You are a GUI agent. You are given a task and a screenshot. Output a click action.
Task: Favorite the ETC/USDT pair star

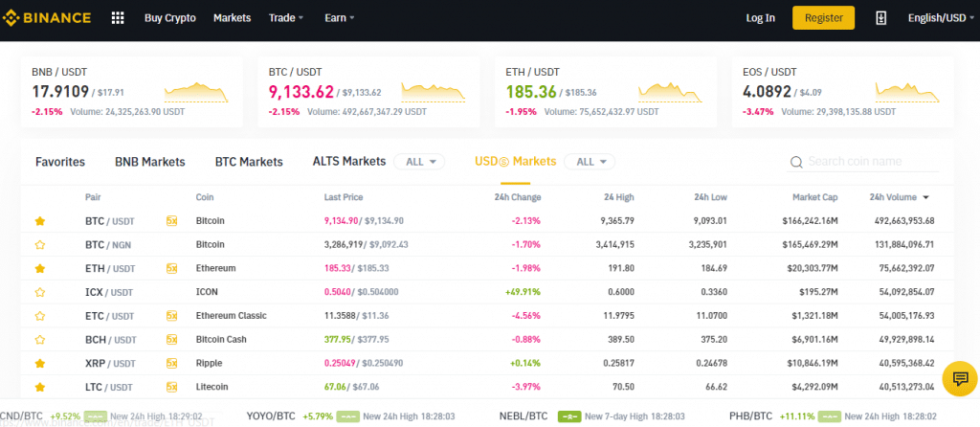40,316
